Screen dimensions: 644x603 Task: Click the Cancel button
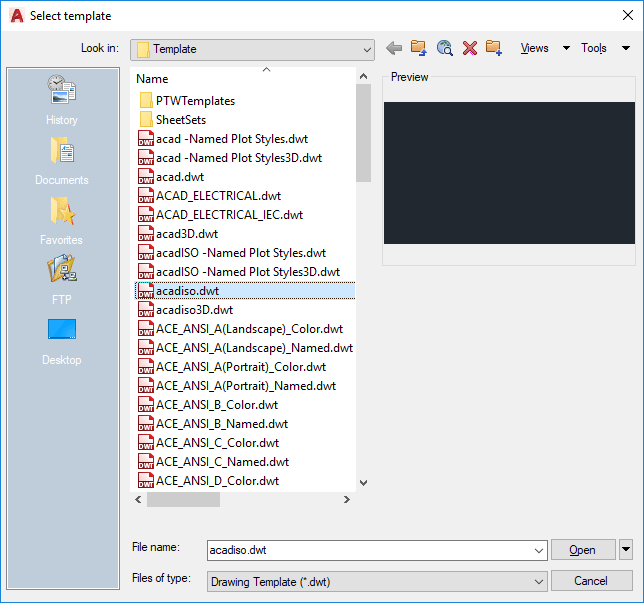click(591, 581)
